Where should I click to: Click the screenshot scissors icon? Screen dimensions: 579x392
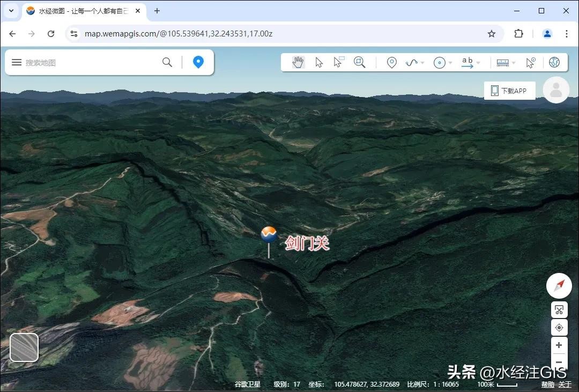click(559, 310)
